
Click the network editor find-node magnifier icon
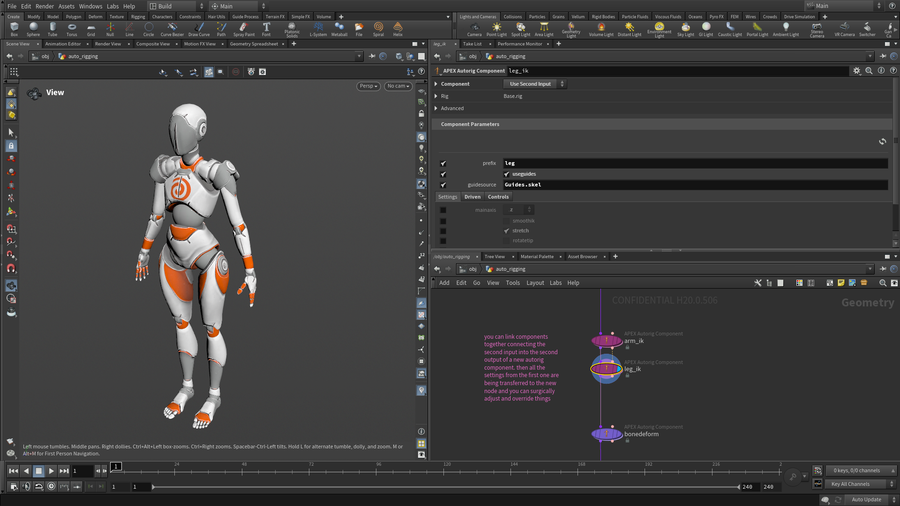pyautogui.click(x=883, y=283)
